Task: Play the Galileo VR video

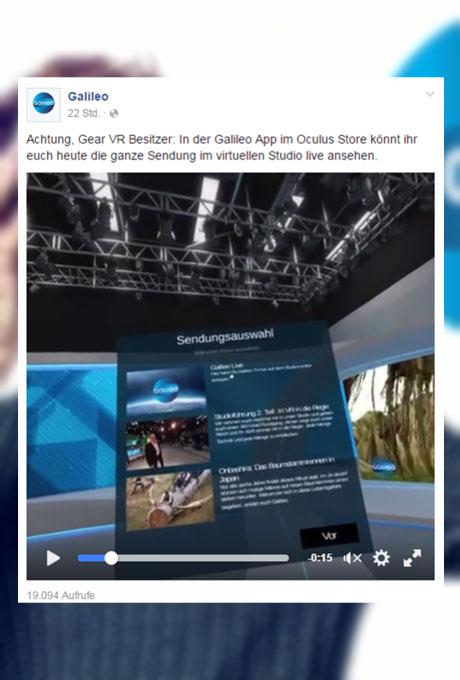Action: pos(53,558)
